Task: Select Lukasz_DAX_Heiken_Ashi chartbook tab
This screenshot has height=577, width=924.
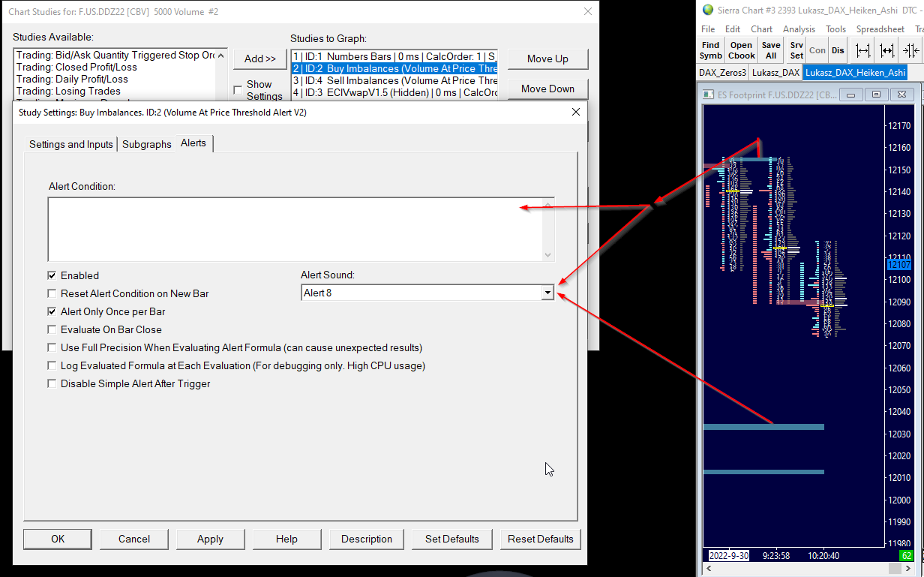Action: point(855,73)
